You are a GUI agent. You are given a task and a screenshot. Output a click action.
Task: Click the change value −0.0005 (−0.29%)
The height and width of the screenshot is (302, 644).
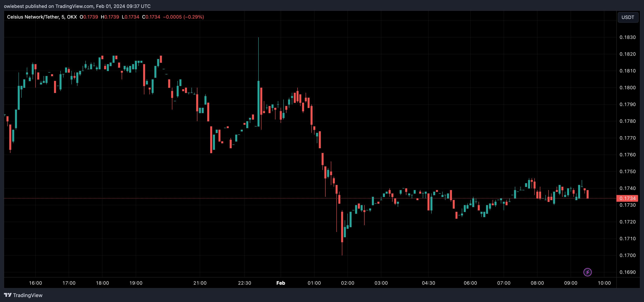pyautogui.click(x=184, y=17)
